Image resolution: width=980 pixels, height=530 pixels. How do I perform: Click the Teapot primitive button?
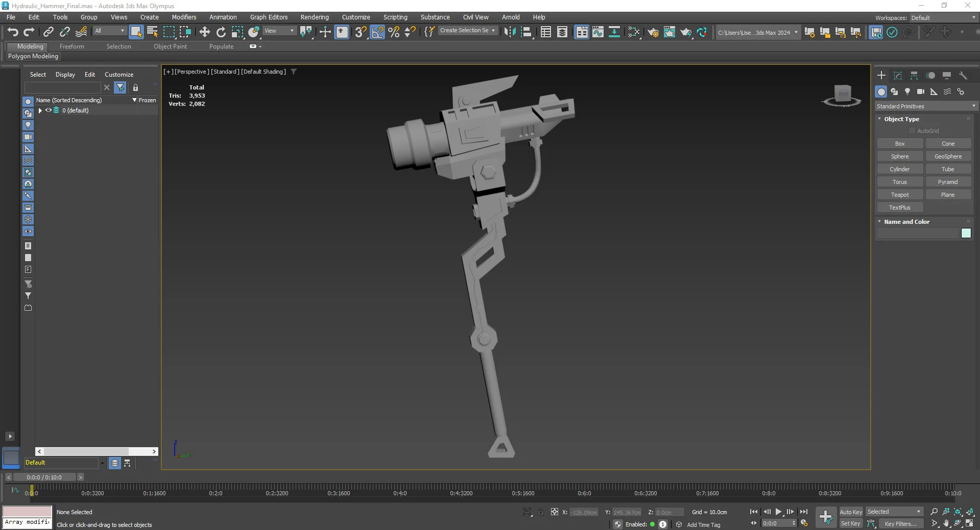click(x=900, y=195)
